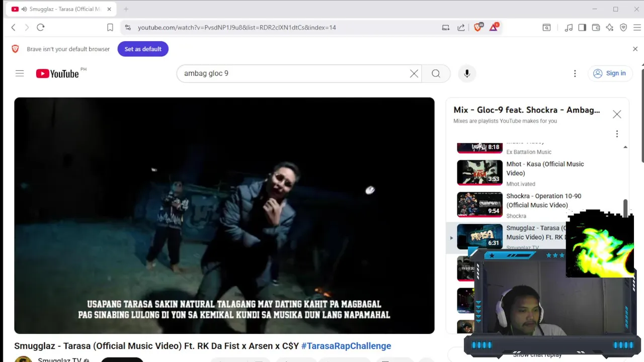The image size is (644, 362).
Task: Open the Mhot - Kasa video thumbnail
Action: pos(479,172)
